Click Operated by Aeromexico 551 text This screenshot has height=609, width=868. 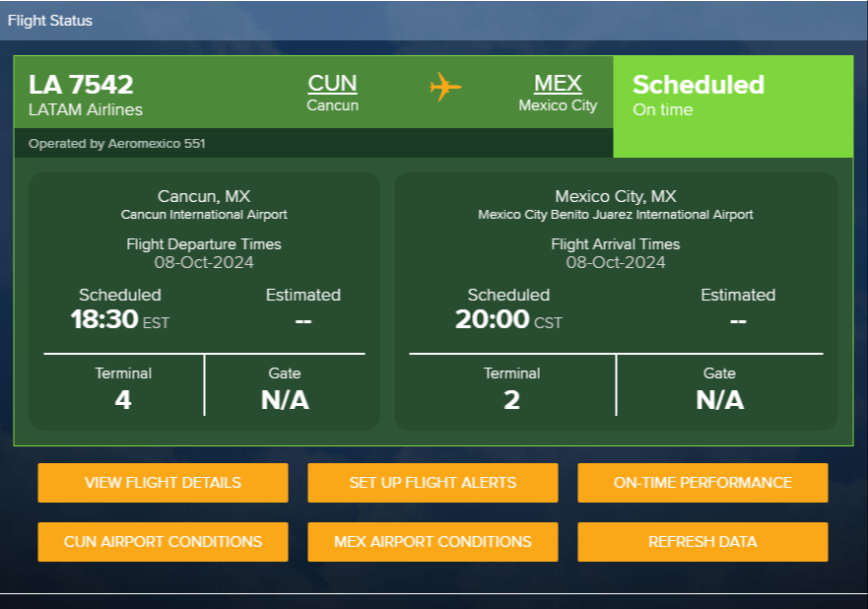coord(117,144)
